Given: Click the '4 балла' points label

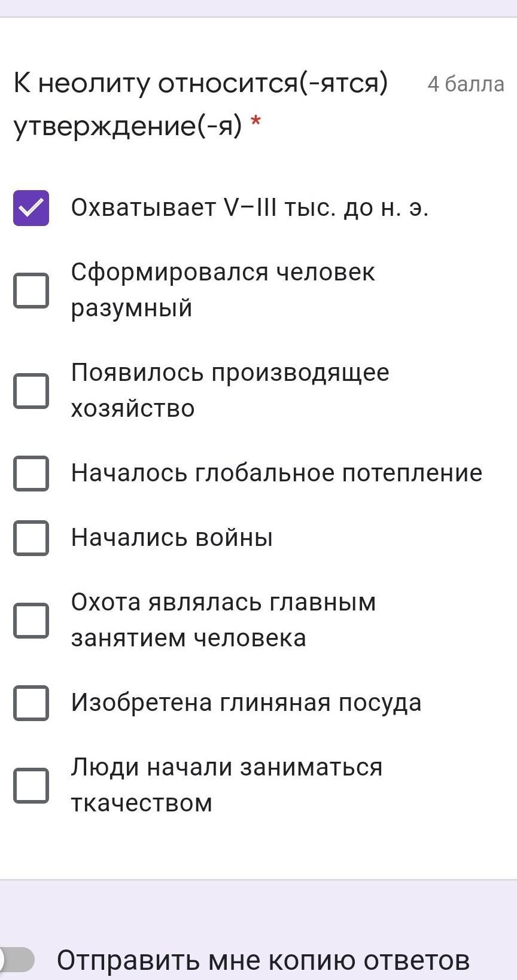Looking at the screenshot, I should coord(466,84).
